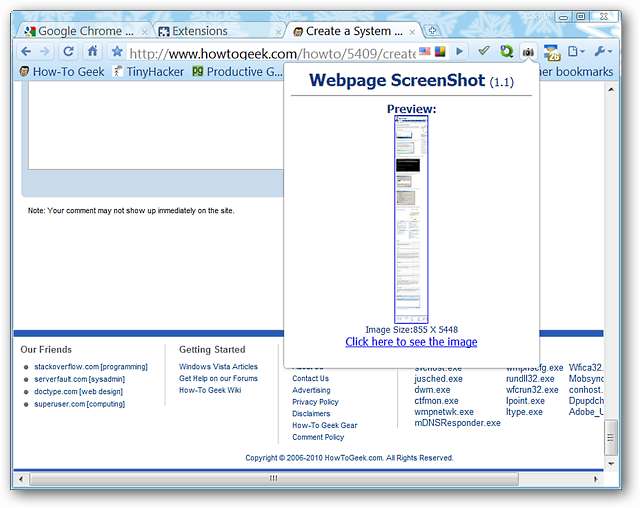The image size is (640, 508).
Task: Open the superuser.com [computing] link
Action: pos(80,404)
